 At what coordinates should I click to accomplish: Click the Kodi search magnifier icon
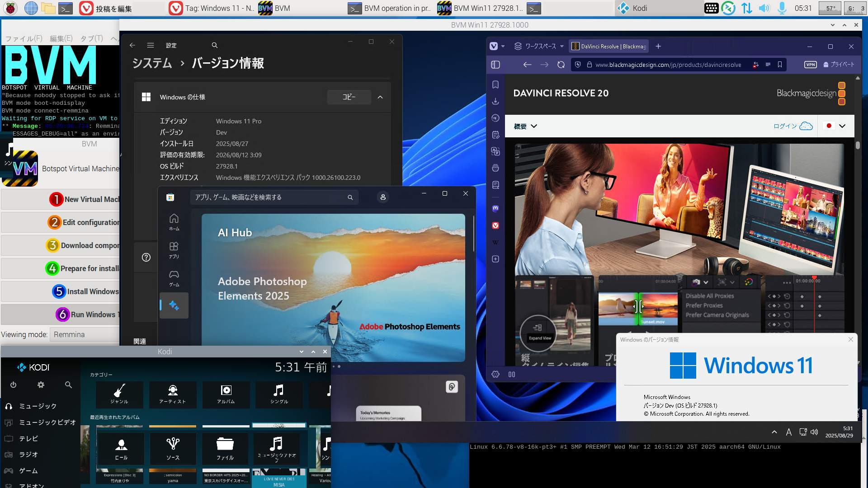tap(68, 385)
